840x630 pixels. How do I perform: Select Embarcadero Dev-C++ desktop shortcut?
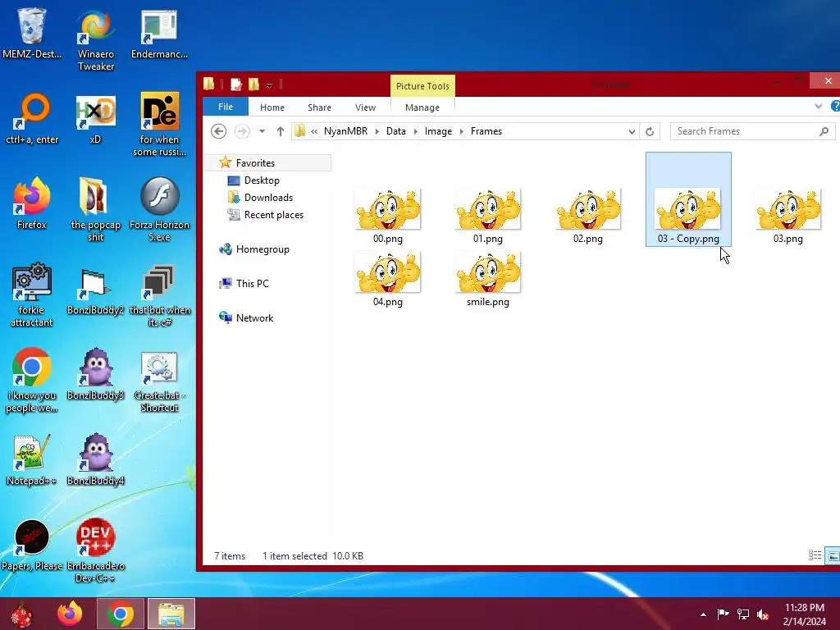[x=95, y=550]
